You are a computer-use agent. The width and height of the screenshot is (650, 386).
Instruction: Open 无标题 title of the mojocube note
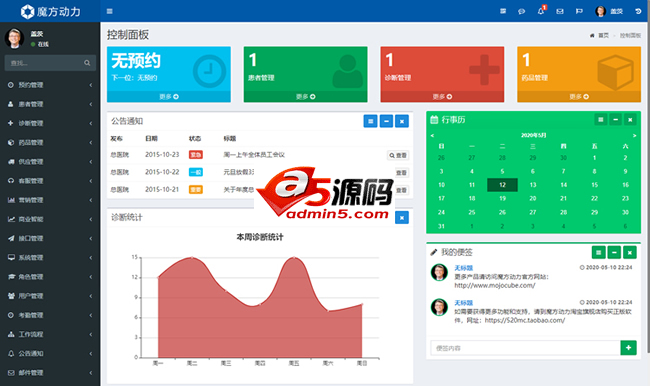click(463, 268)
